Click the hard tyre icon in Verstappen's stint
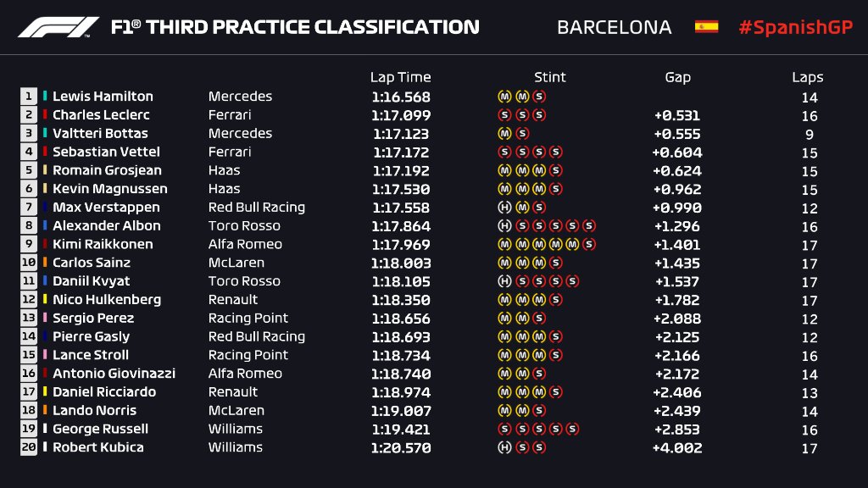The height and width of the screenshot is (488, 868). pyautogui.click(x=504, y=208)
